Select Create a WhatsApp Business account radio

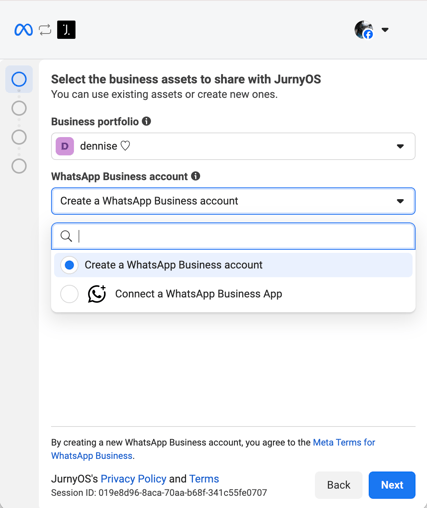[x=69, y=265]
